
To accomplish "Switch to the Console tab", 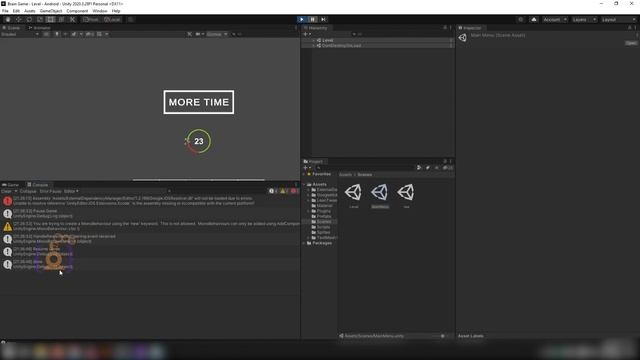I will 38,185.
